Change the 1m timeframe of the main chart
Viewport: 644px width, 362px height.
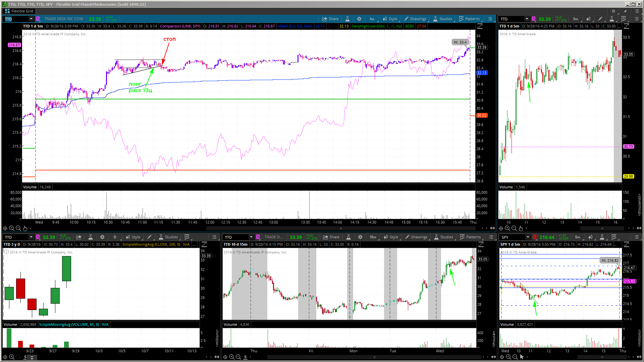[x=372, y=19]
